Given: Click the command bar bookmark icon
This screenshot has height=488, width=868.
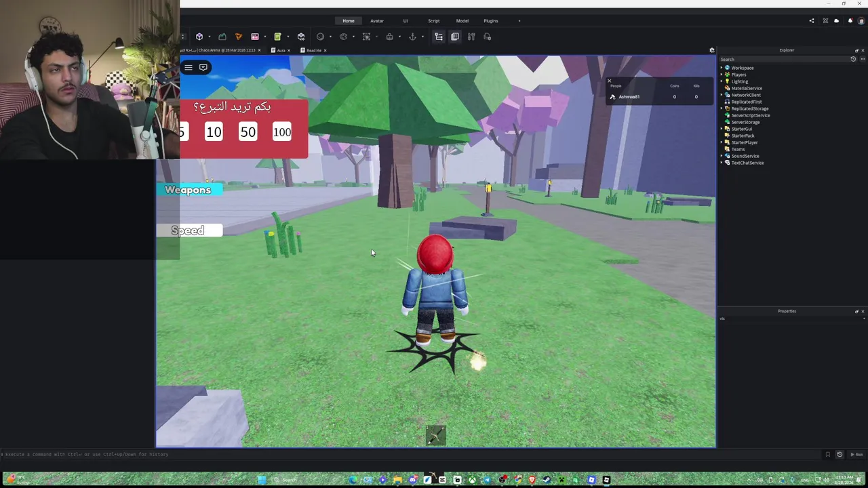Looking at the screenshot, I should point(827,454).
